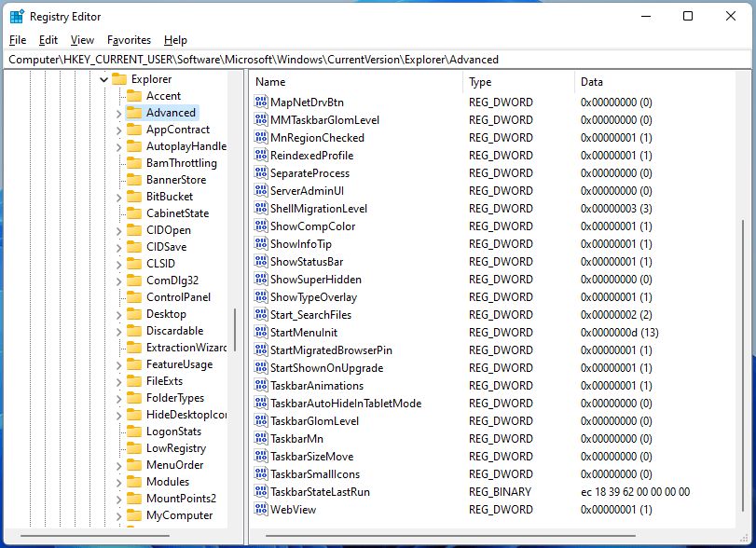Select the BamThrottling key in the tree

pyautogui.click(x=181, y=163)
